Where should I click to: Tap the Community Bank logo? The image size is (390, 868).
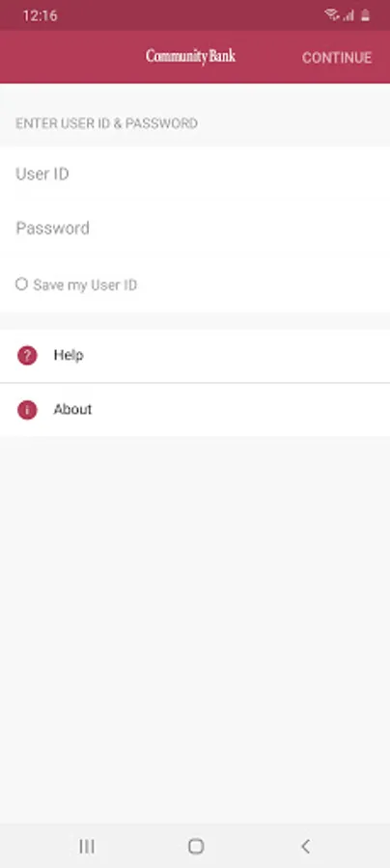coord(190,57)
